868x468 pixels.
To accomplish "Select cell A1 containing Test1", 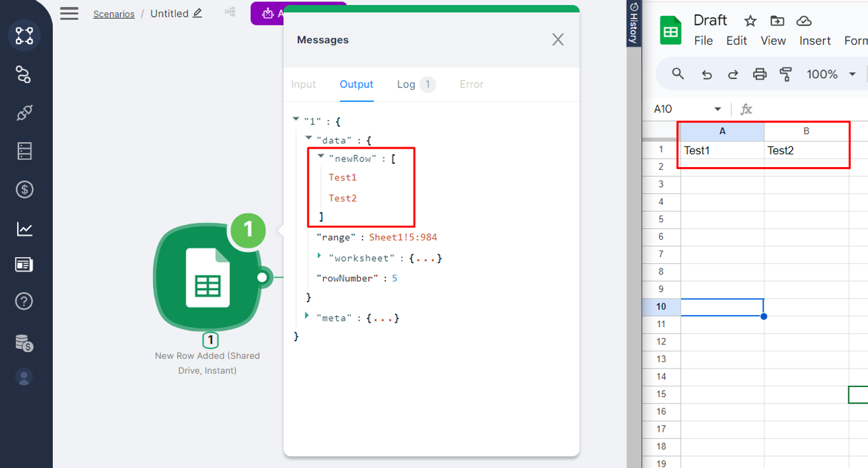I will (x=721, y=150).
